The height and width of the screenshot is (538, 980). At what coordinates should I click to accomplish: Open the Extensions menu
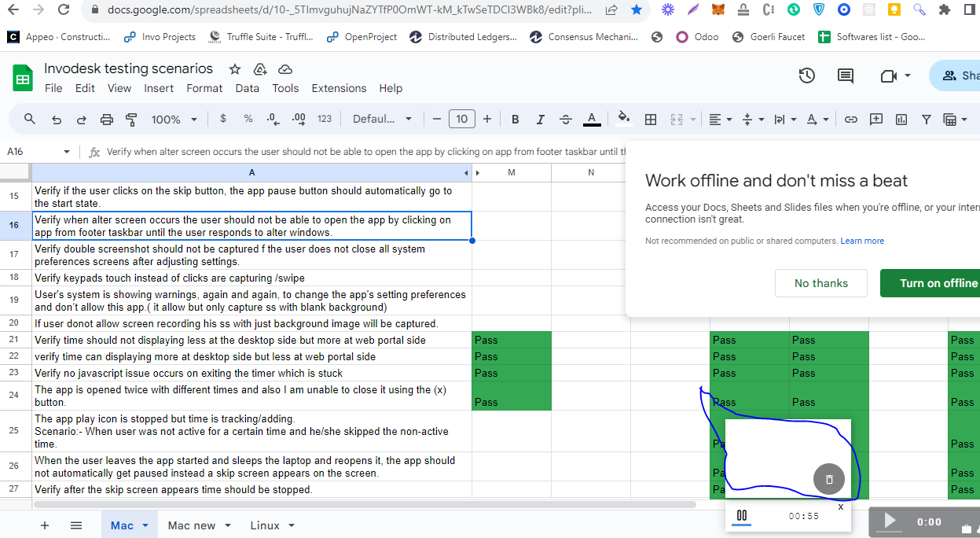point(339,88)
